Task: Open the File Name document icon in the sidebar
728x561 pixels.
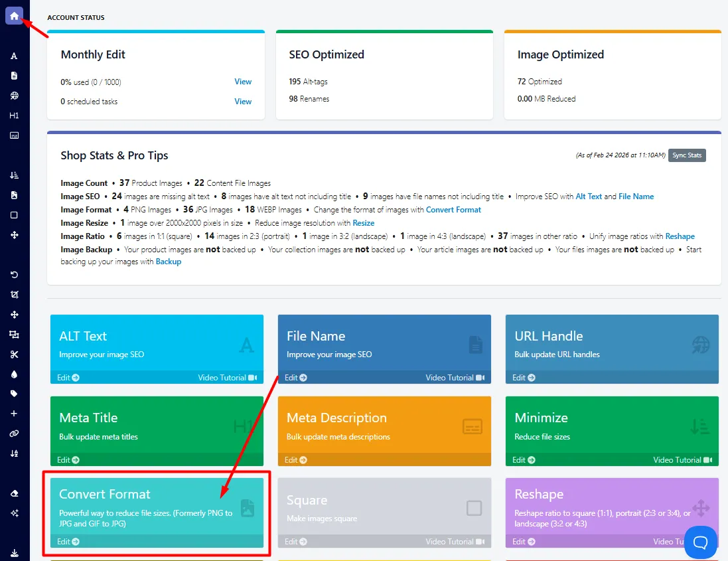Action: (x=14, y=76)
